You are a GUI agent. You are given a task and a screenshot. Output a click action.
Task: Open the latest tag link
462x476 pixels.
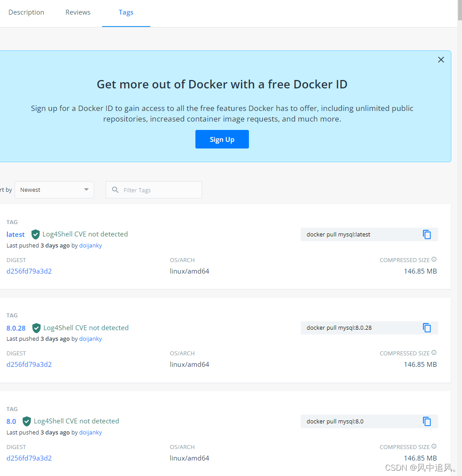[15, 234]
